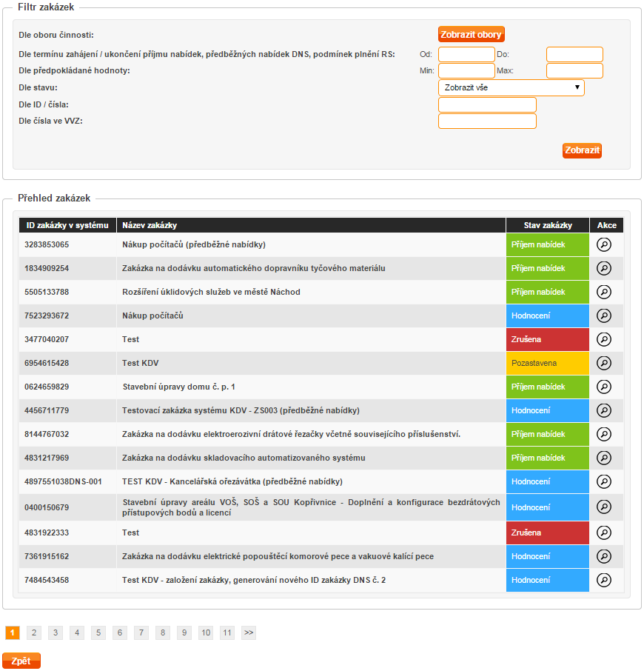Screen dimensions: 644x671
Task: Go to page 6
Action: 120,632
